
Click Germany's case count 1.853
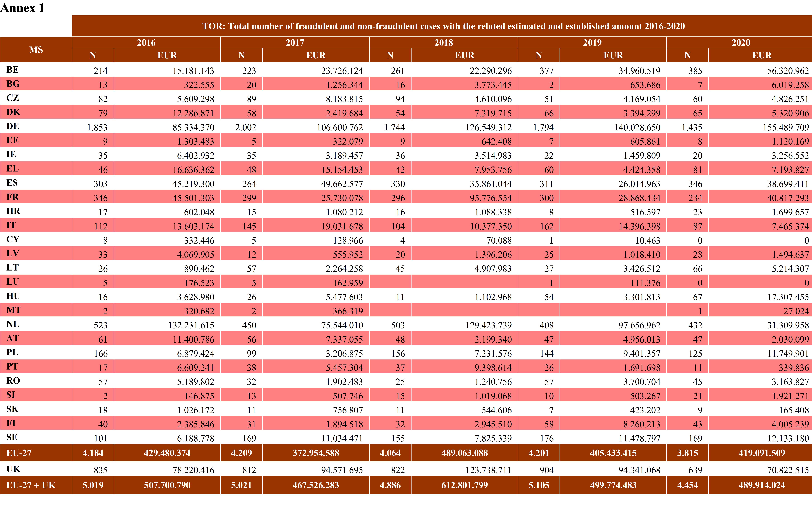(97, 127)
